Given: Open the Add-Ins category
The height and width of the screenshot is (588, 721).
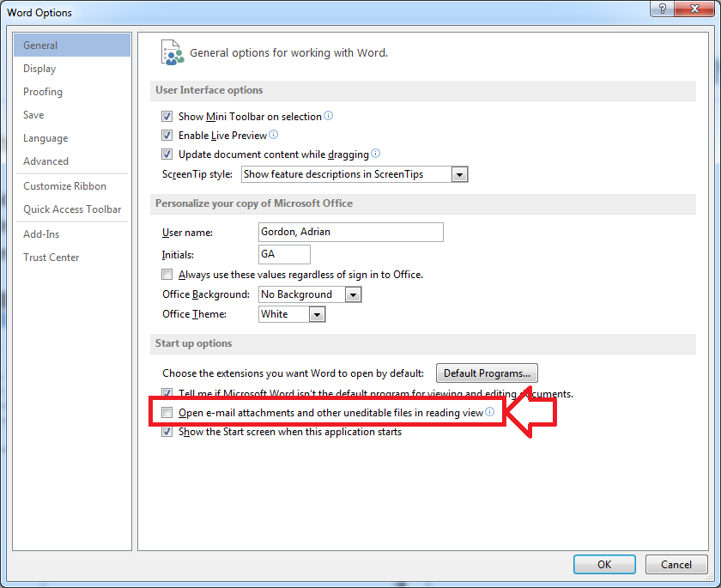Looking at the screenshot, I should [72, 234].
